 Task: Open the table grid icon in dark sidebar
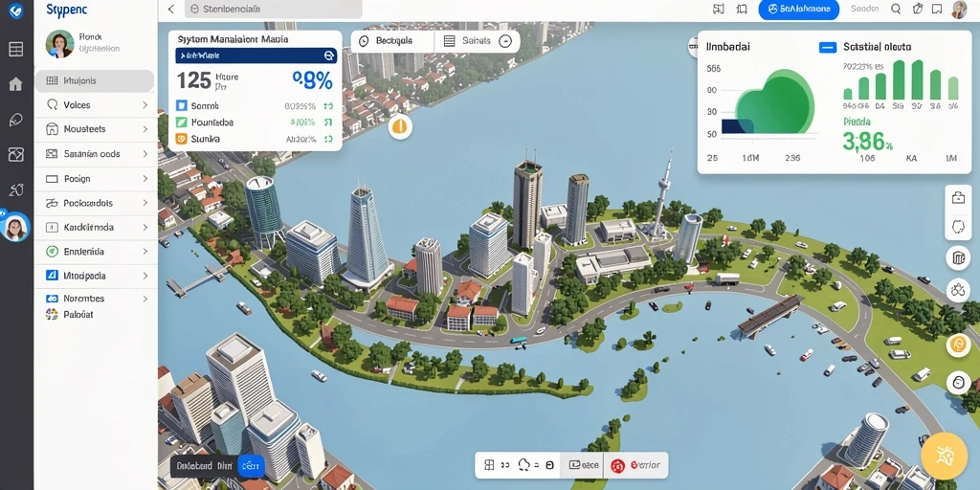tap(15, 50)
